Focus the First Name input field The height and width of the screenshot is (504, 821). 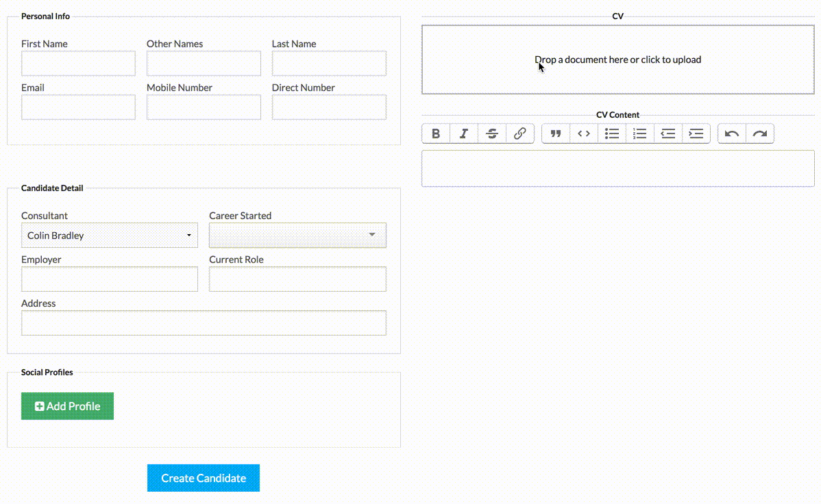tap(78, 64)
